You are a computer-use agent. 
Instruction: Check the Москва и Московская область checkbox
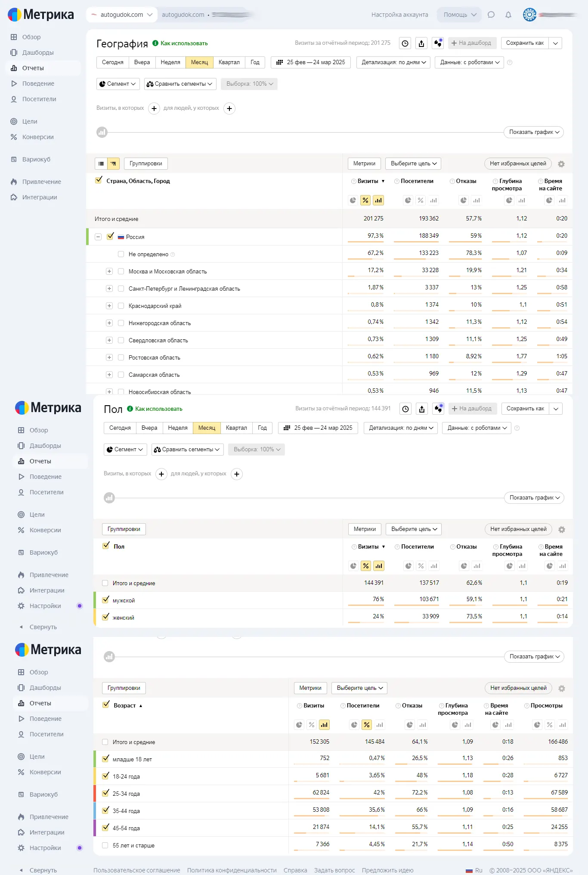121,271
